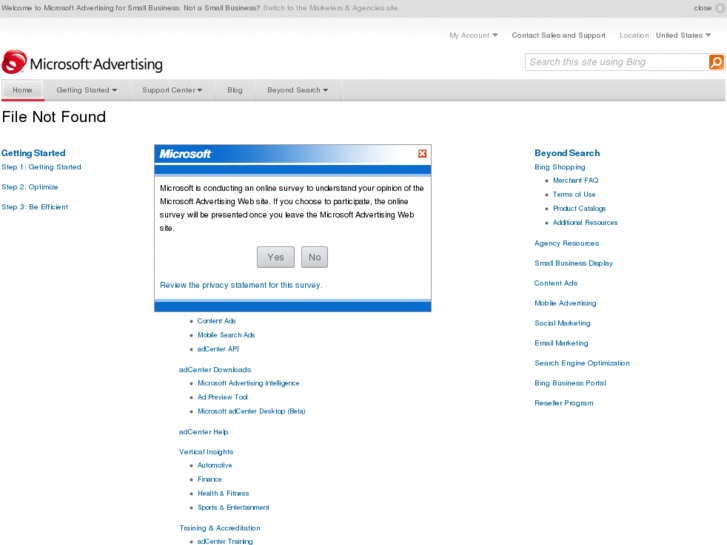Open Step 1: Getting Started link
Screen dimensions: 727x545
[41, 167]
